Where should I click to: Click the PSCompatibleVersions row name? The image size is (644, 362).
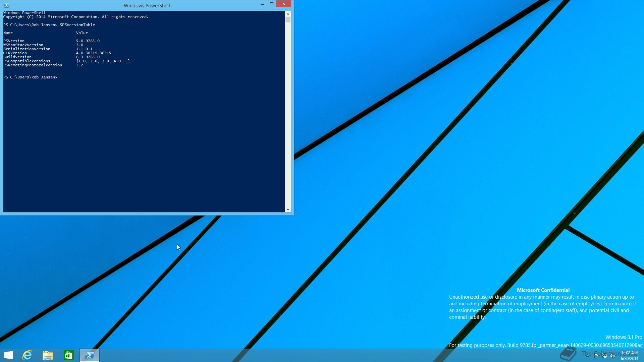click(27, 61)
